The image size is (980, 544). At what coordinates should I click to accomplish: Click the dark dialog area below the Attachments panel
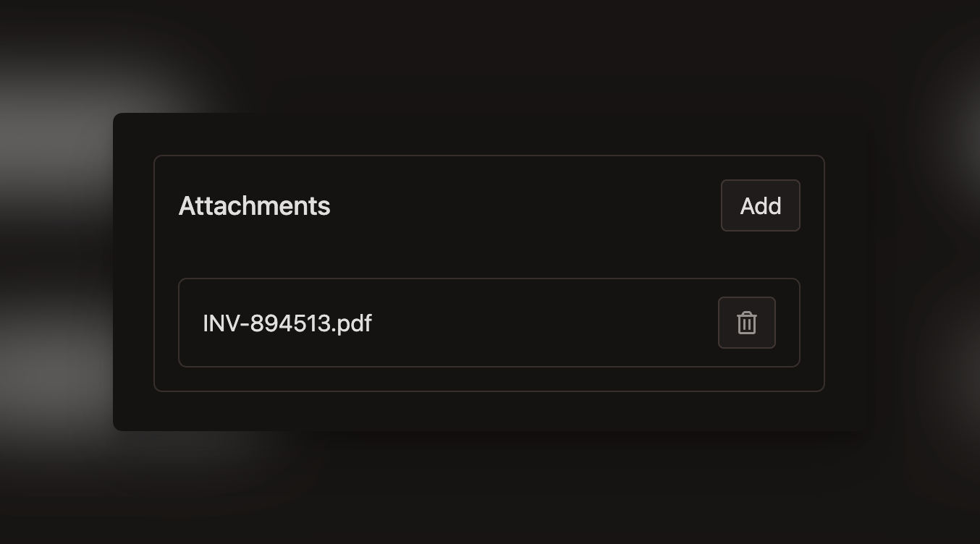[x=489, y=411]
